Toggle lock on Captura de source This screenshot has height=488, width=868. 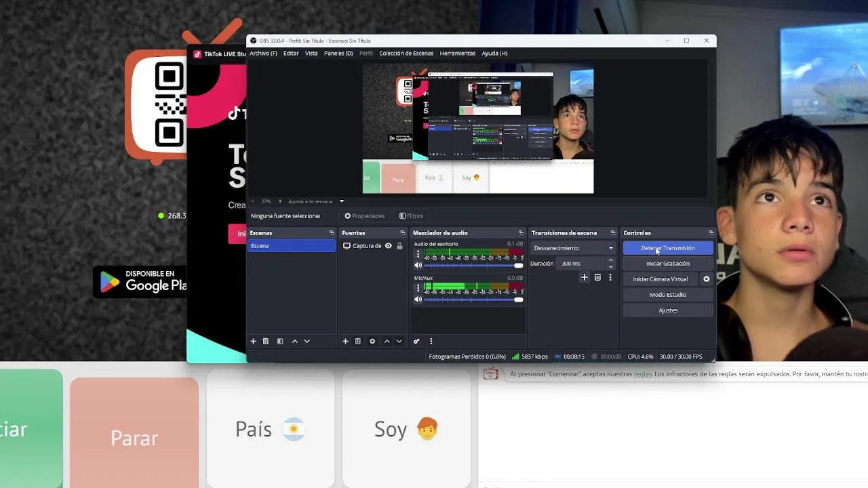[x=399, y=246]
